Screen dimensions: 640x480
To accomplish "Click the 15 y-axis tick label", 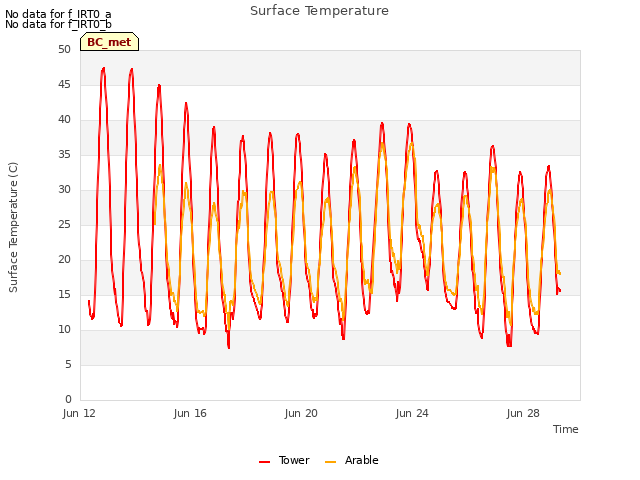I will [x=64, y=294].
